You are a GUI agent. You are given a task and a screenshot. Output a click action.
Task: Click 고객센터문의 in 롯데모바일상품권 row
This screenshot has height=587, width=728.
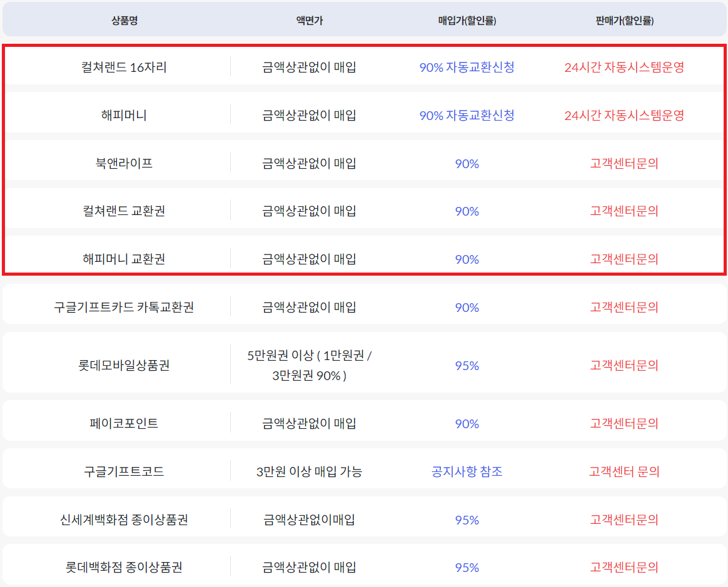[x=624, y=365]
